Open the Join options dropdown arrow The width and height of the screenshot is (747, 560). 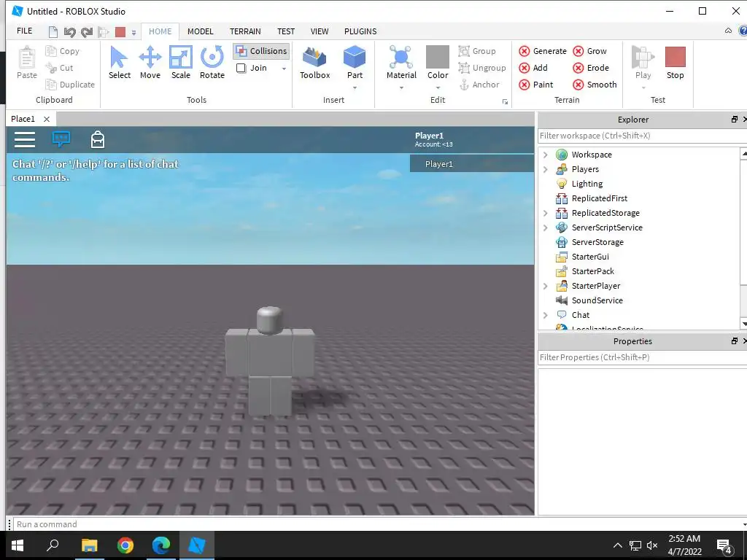pos(284,69)
